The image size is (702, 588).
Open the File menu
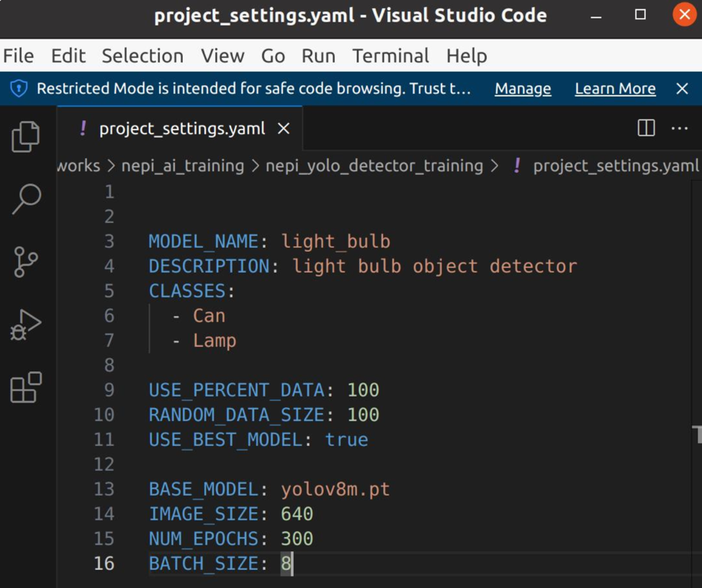coord(19,55)
